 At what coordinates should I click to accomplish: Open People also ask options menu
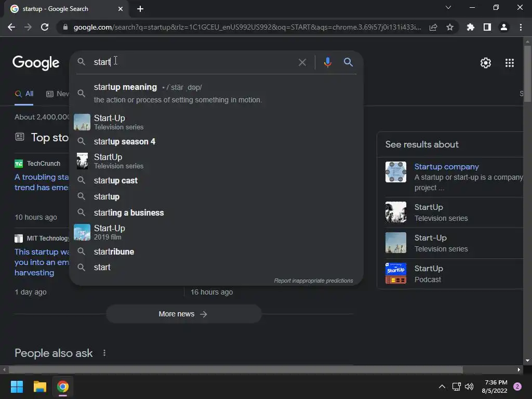click(x=104, y=353)
